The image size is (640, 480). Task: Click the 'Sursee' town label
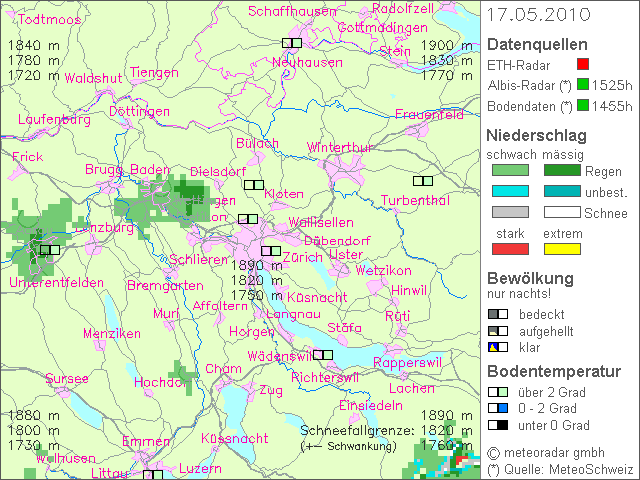click(x=67, y=378)
